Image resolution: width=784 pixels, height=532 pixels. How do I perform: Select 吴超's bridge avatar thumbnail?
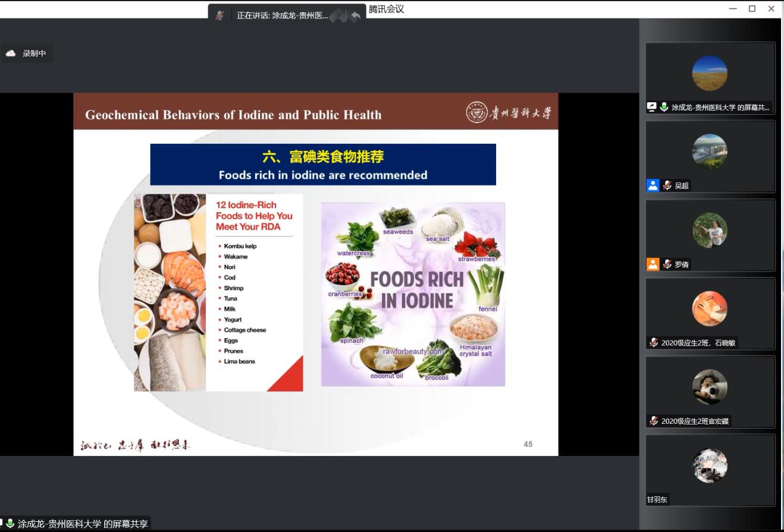[710, 152]
